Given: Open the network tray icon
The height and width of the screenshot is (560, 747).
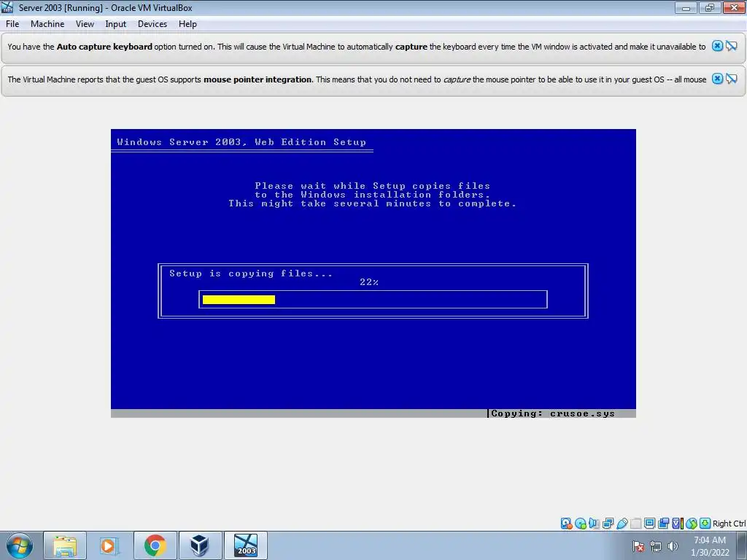Looking at the screenshot, I should point(656,546).
